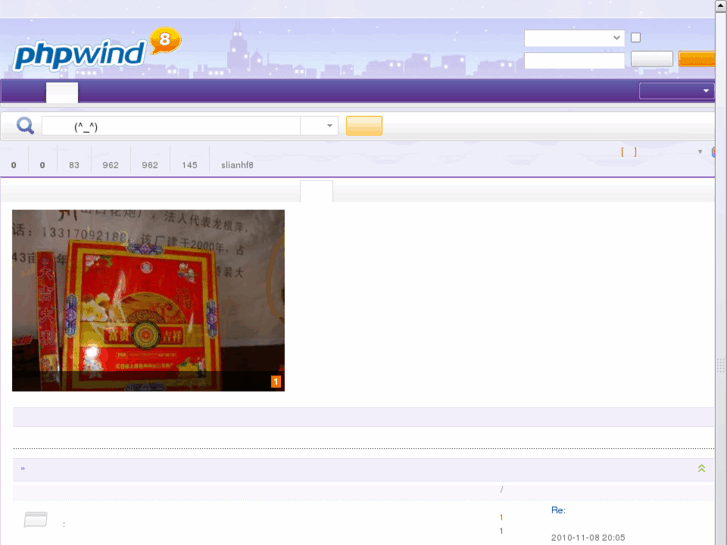Viewport: 727px width, 545px height.
Task: Click the '2010-11-08 20:05' timestamp
Action: click(588, 538)
